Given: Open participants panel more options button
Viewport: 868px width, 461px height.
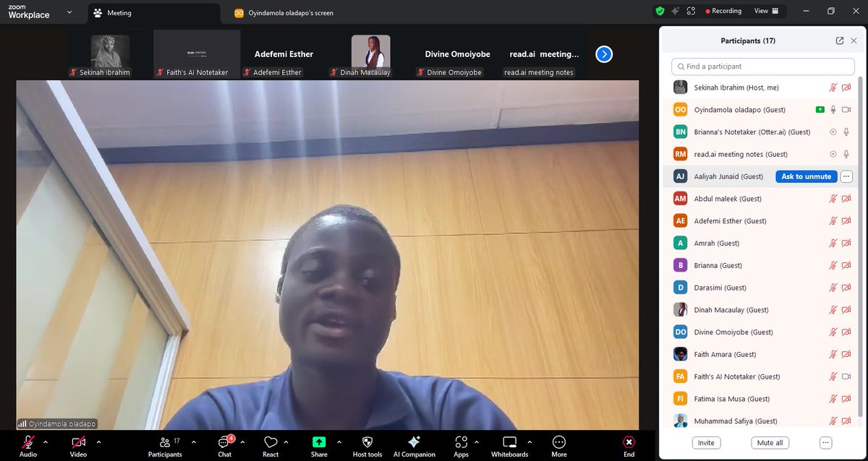Looking at the screenshot, I should coord(826,443).
